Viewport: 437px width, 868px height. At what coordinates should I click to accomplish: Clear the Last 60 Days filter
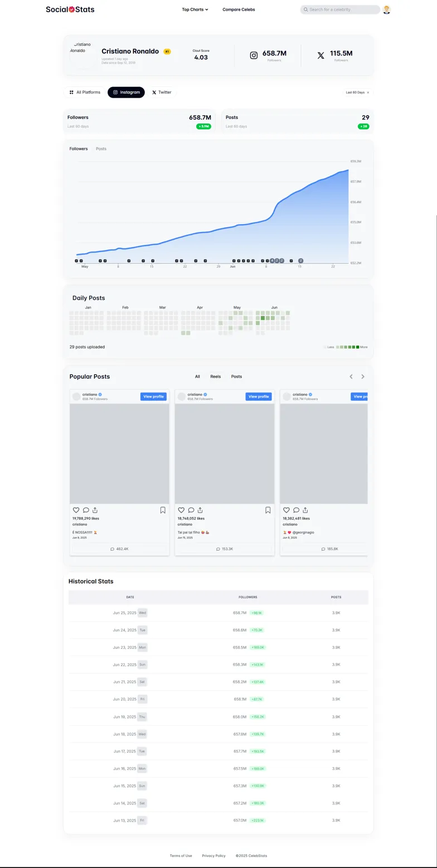(368, 93)
